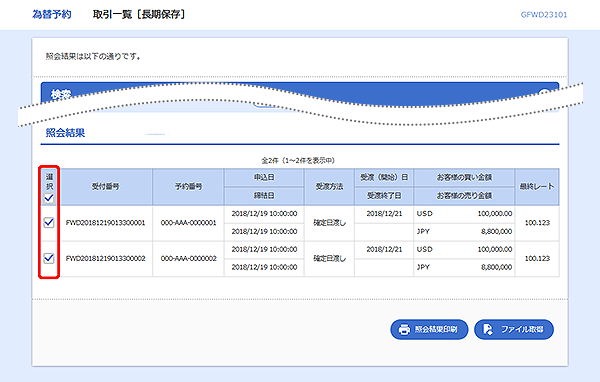The width and height of the screenshot is (600, 382).
Task: Toggle the select-all checkbox in table header
Action: click(49, 198)
